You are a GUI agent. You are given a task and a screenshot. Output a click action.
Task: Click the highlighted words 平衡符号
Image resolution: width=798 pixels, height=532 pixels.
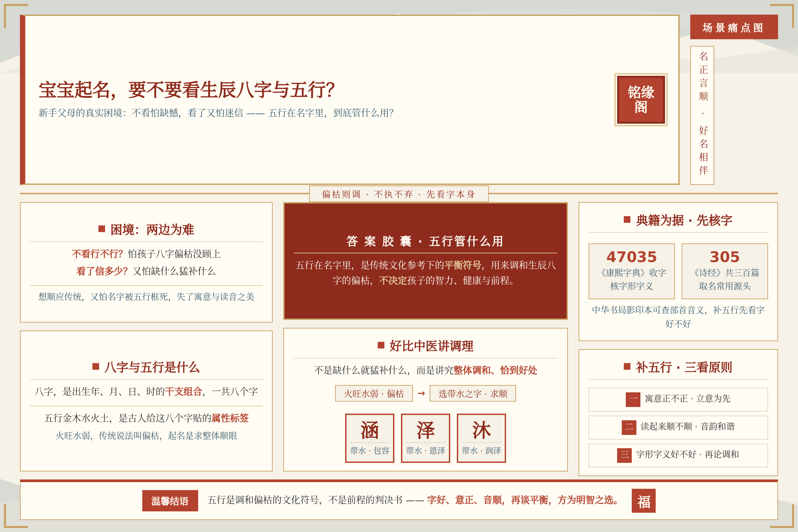click(x=463, y=265)
